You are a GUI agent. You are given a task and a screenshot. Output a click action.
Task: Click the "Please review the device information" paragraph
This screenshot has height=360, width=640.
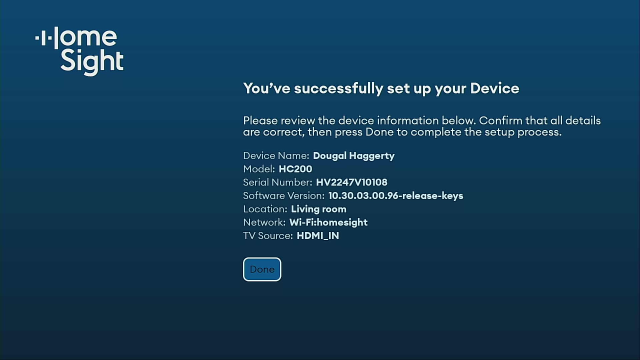pos(422,126)
